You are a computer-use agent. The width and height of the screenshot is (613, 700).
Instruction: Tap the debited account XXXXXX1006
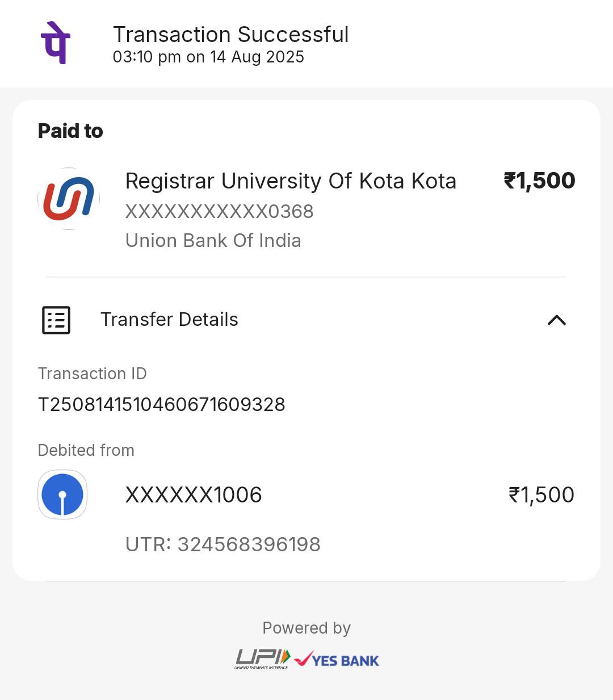[x=194, y=495]
